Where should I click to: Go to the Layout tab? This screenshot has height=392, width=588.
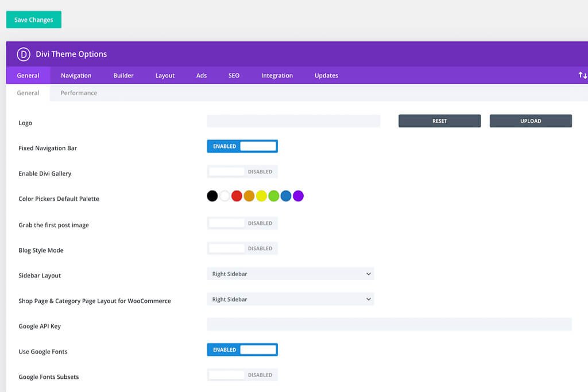165,75
